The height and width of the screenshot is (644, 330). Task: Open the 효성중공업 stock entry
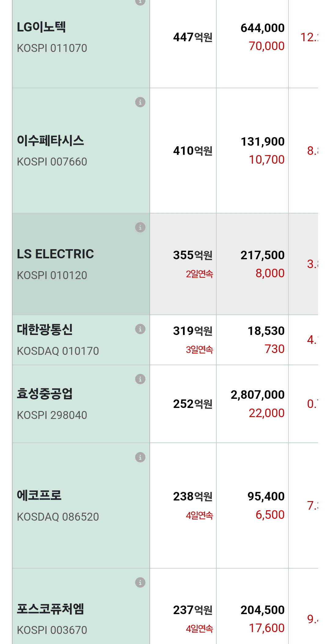45,394
